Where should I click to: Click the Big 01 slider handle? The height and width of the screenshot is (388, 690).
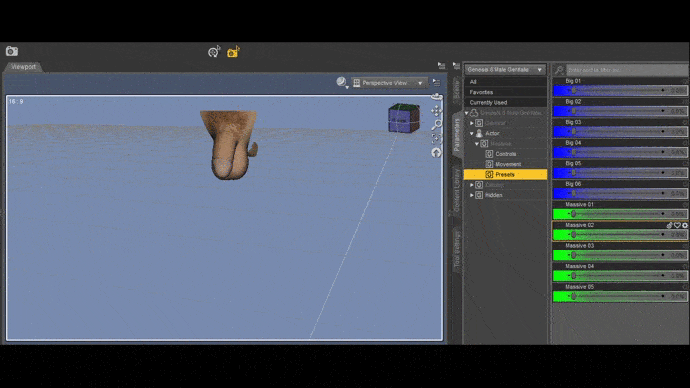pyautogui.click(x=573, y=90)
